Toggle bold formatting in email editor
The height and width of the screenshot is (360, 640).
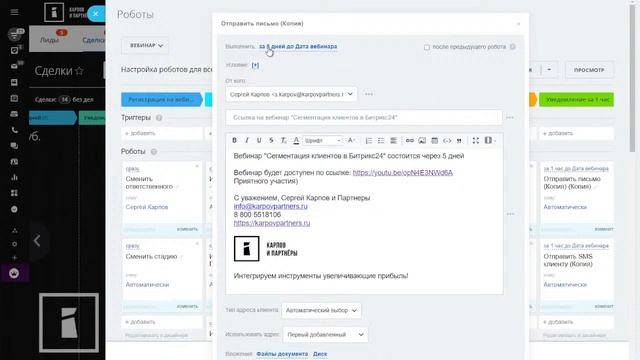[234, 140]
